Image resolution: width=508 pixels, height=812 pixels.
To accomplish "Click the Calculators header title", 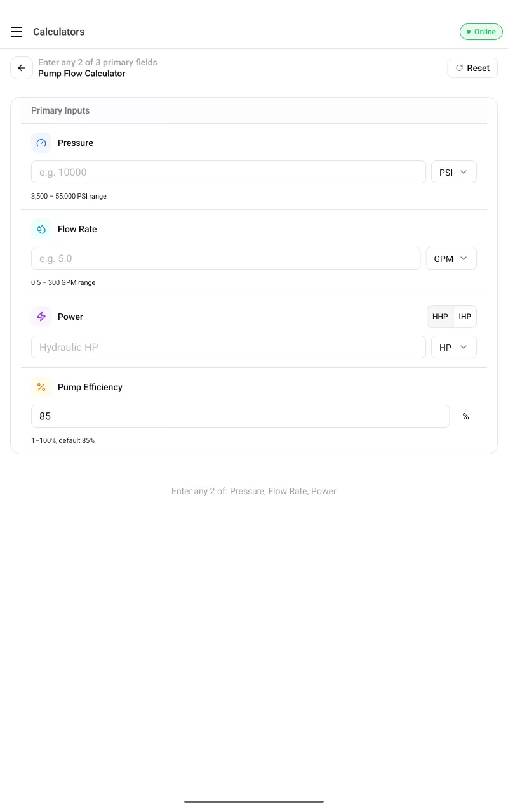I will click(x=58, y=32).
